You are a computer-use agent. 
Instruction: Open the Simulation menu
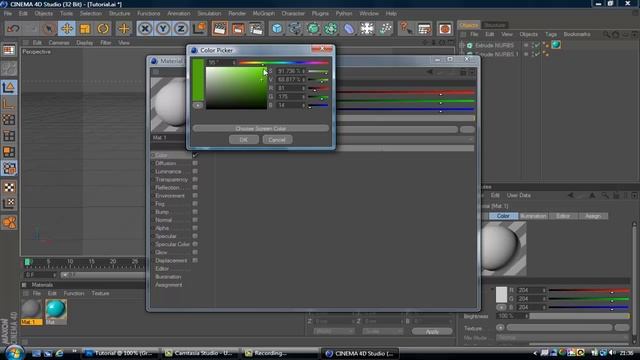pos(209,13)
